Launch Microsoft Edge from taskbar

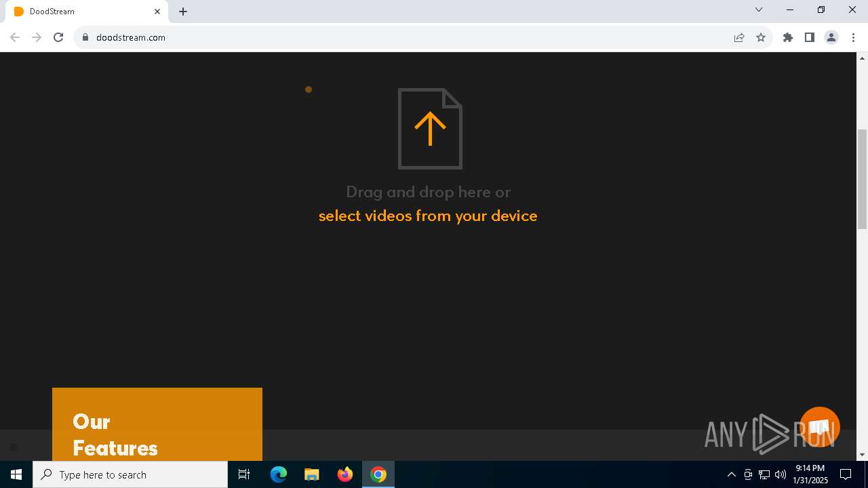(x=279, y=474)
